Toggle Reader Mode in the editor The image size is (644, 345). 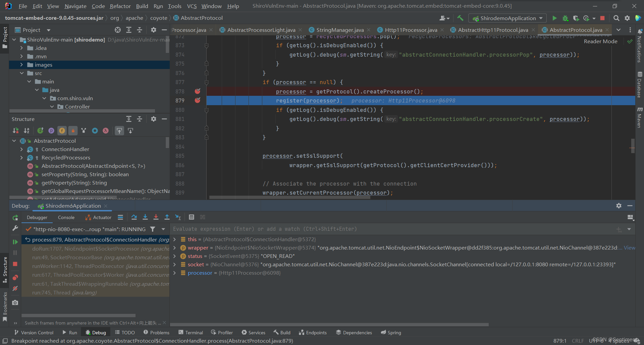point(600,41)
